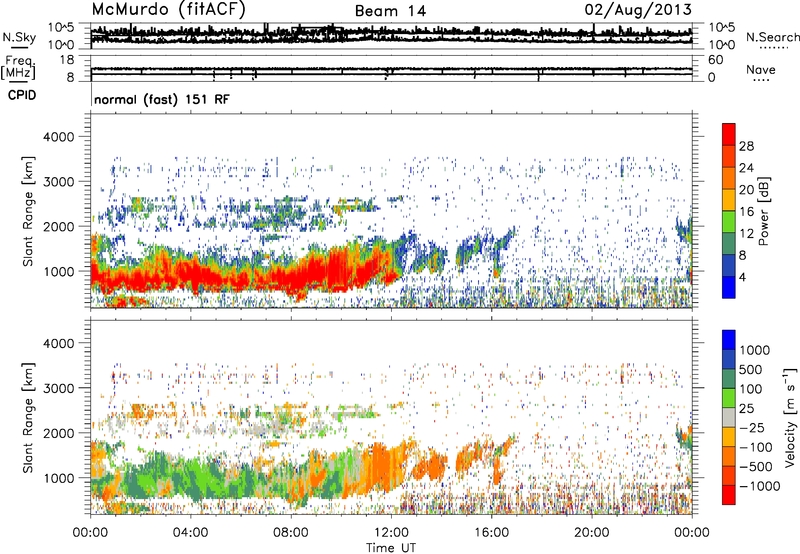The height and width of the screenshot is (554, 800).
Task: Click the 20:00 time tick label
Action: (591, 533)
